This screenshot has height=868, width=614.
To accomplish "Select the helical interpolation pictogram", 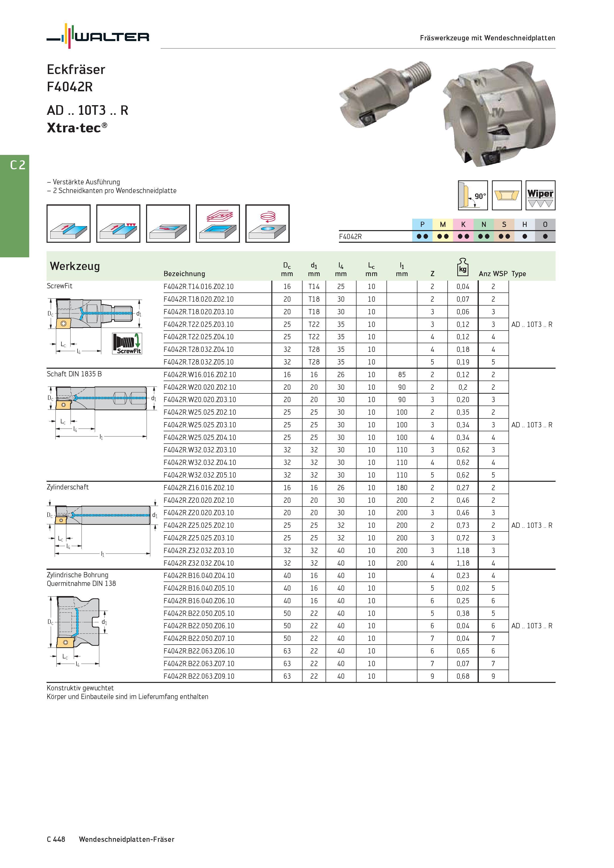I will (x=267, y=223).
